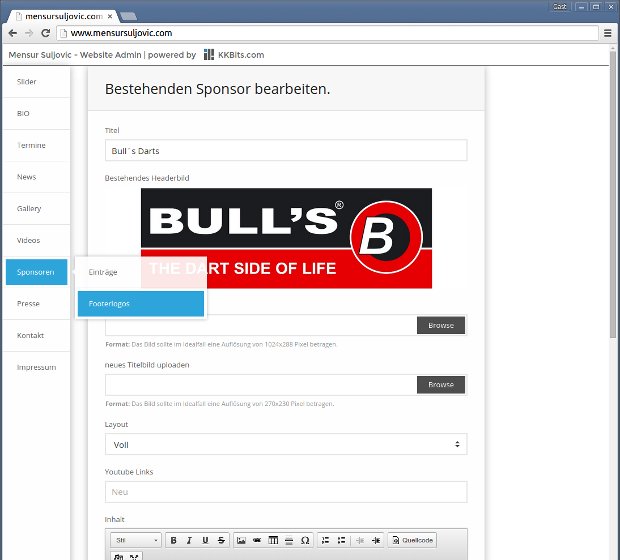Insert a horizontal line in editor

(x=289, y=540)
